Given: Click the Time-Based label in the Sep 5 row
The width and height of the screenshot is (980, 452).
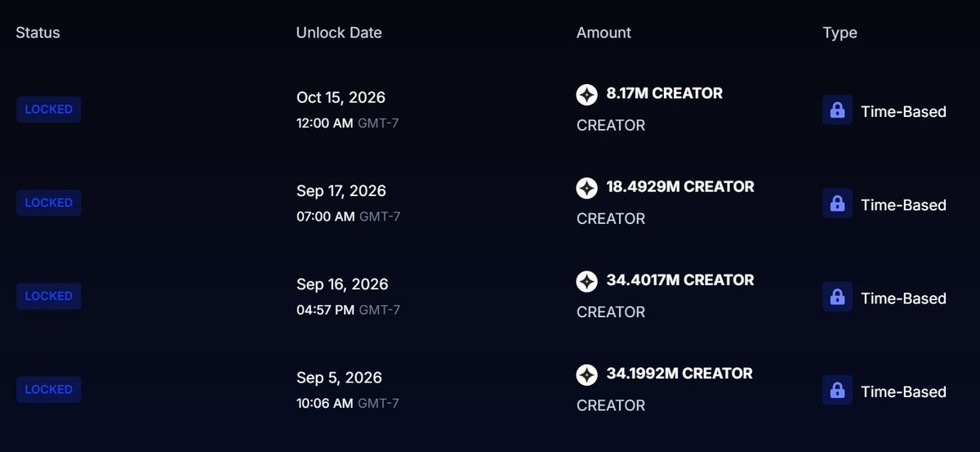Looking at the screenshot, I should [903, 392].
